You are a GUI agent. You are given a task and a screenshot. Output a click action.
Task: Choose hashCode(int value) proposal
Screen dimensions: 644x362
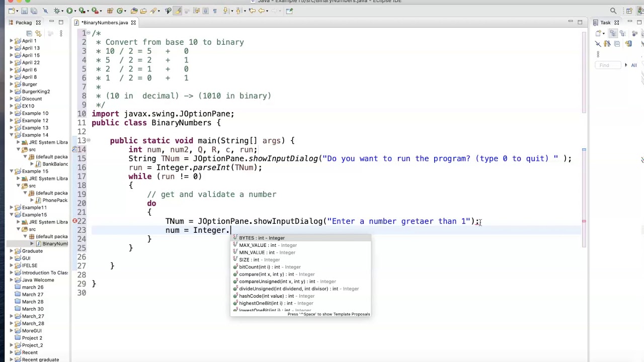[300, 296]
